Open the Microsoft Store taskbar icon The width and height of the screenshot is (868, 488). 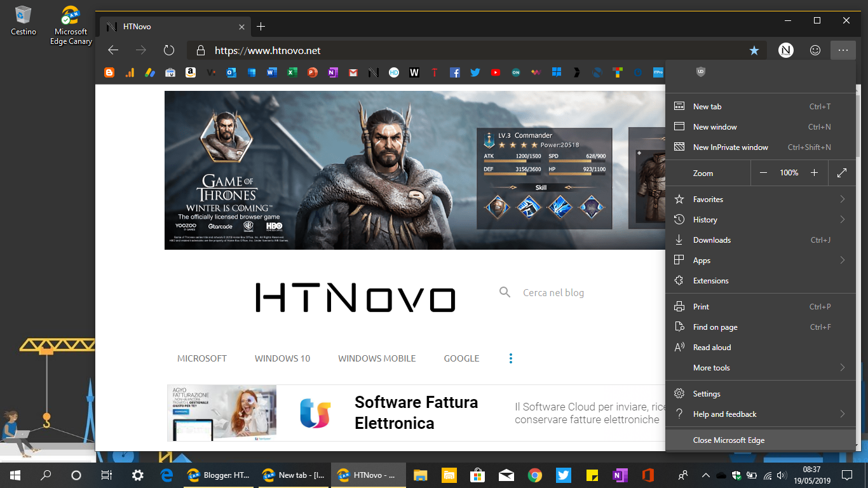(x=477, y=475)
